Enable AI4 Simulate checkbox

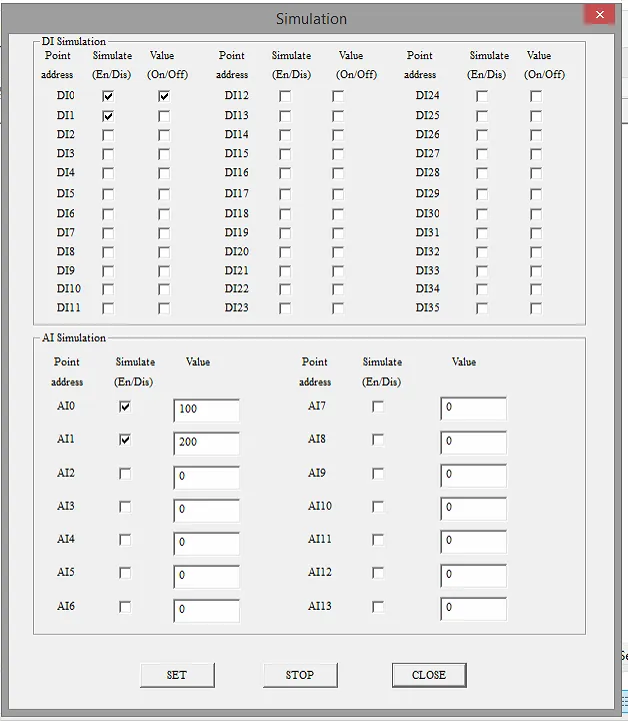125,540
